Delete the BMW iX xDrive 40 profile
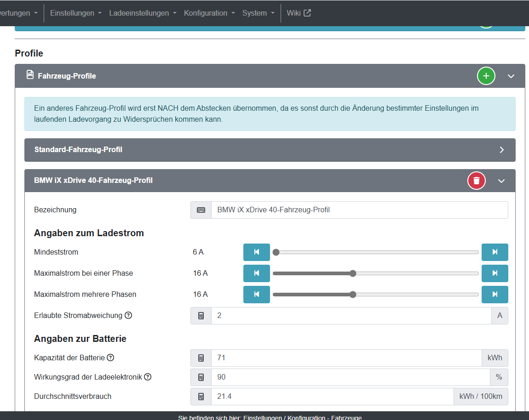The width and height of the screenshot is (529, 420). (x=476, y=181)
